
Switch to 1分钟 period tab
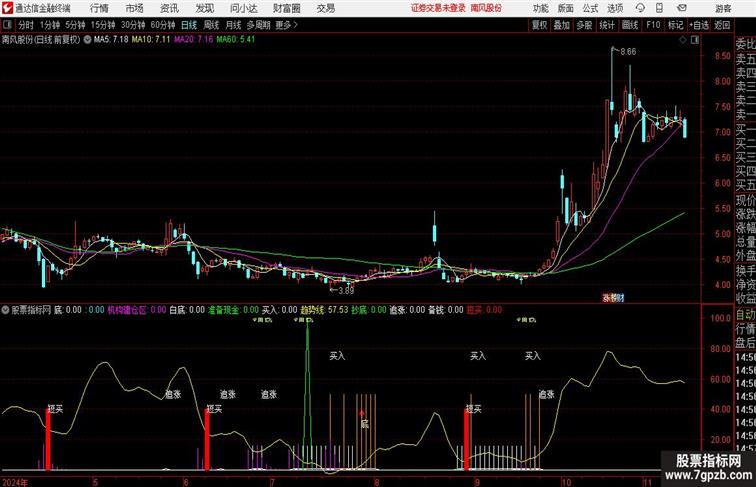50,25
